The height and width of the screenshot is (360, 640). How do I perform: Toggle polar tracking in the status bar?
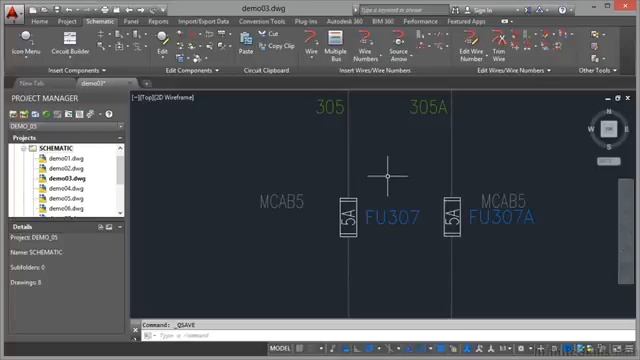click(370, 349)
